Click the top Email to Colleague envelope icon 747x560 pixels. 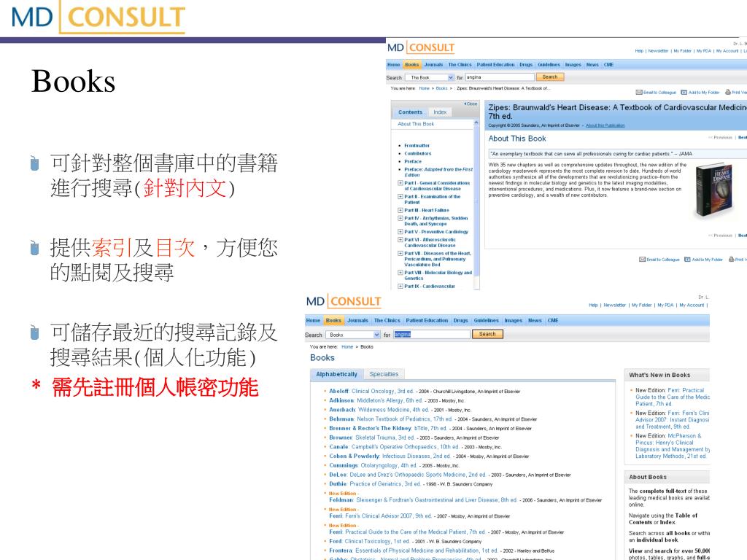[x=639, y=93]
